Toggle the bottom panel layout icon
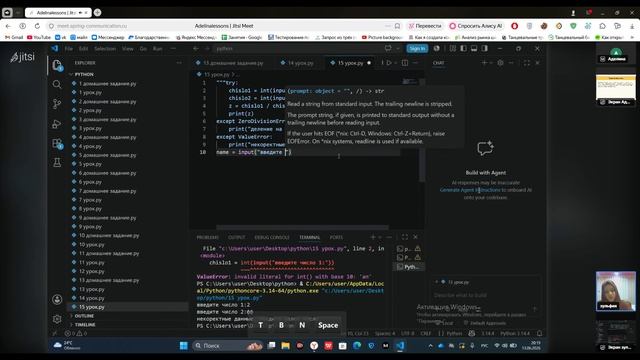Viewport: 640px width, 360px height. tap(474, 49)
